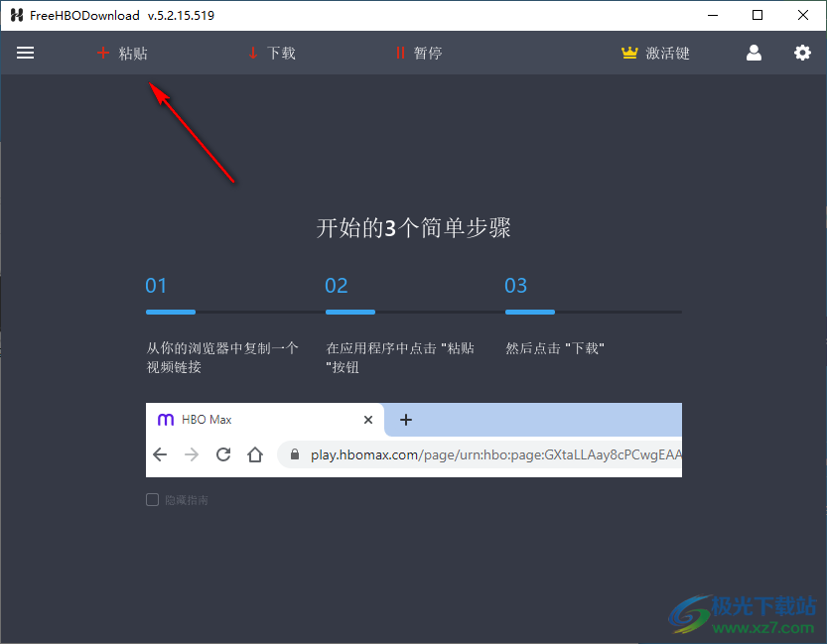Click the text 然后点击 "下载"
Image resolution: width=827 pixels, height=644 pixels.
(555, 348)
